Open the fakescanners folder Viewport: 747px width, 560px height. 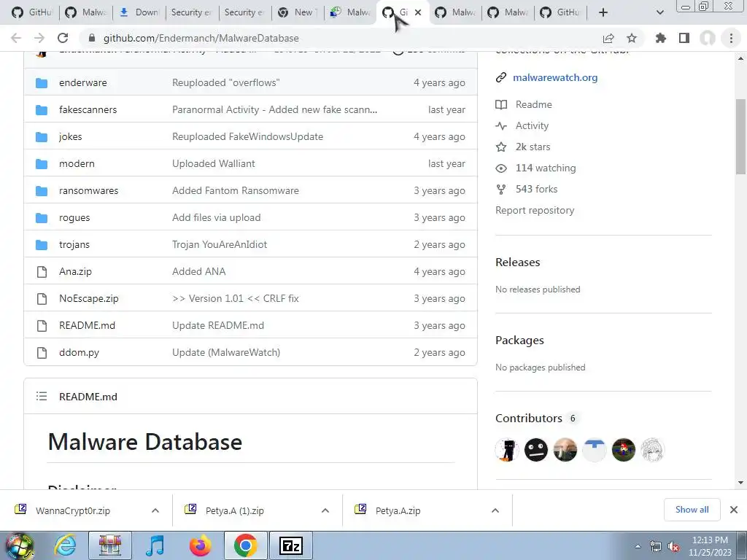pyautogui.click(x=88, y=109)
